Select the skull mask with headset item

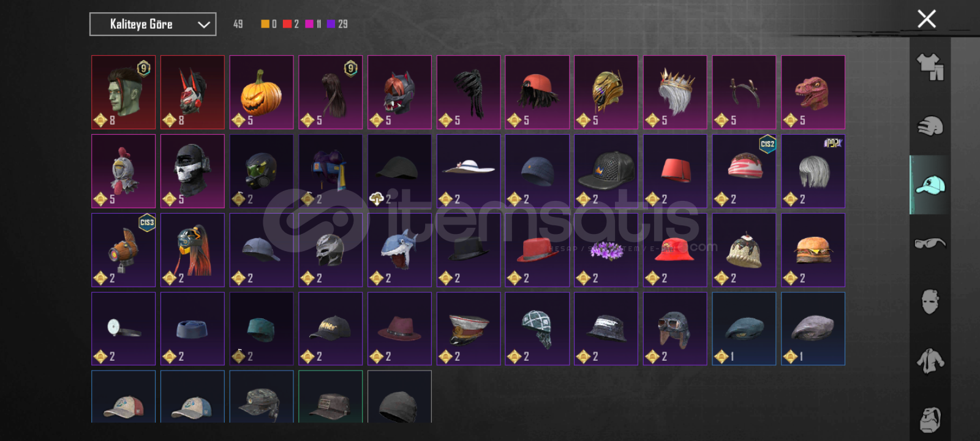(192, 171)
